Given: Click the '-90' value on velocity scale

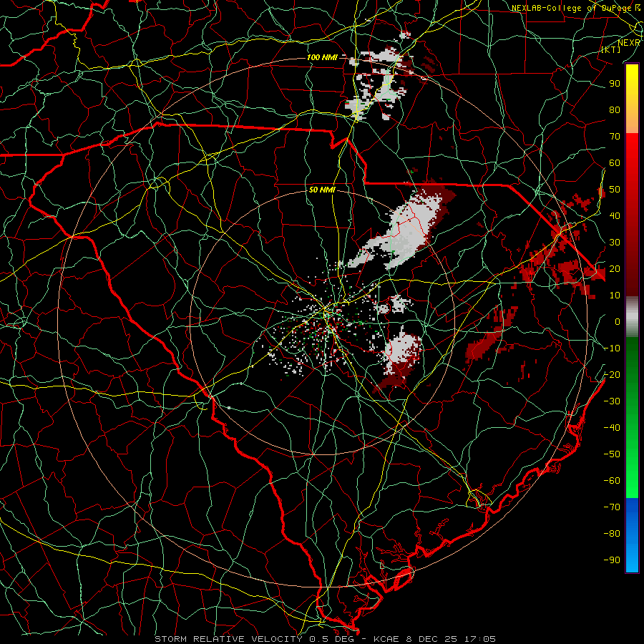Looking at the screenshot, I should point(612,560).
